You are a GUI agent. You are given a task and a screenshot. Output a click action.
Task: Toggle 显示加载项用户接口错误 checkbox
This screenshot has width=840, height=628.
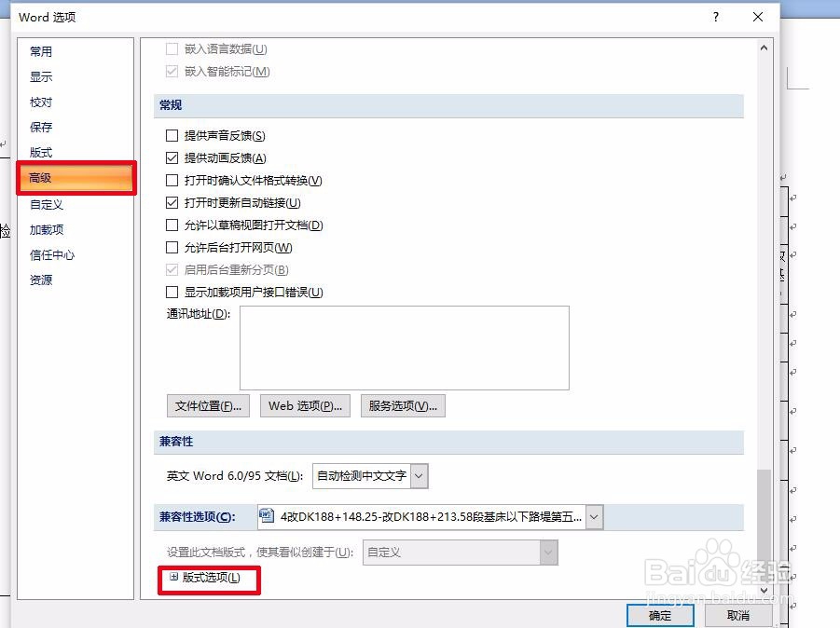click(x=172, y=293)
